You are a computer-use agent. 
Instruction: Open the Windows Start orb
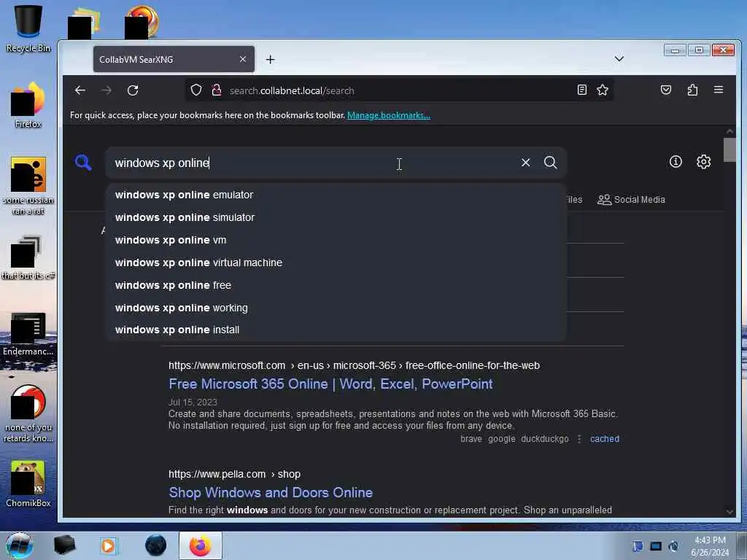pyautogui.click(x=20, y=545)
